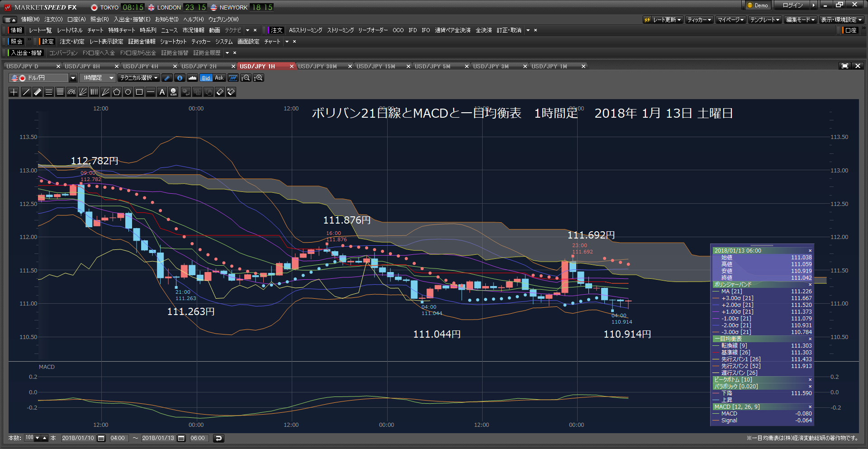
Task: Click the blue chart display icon beside Ask
Action: (233, 78)
